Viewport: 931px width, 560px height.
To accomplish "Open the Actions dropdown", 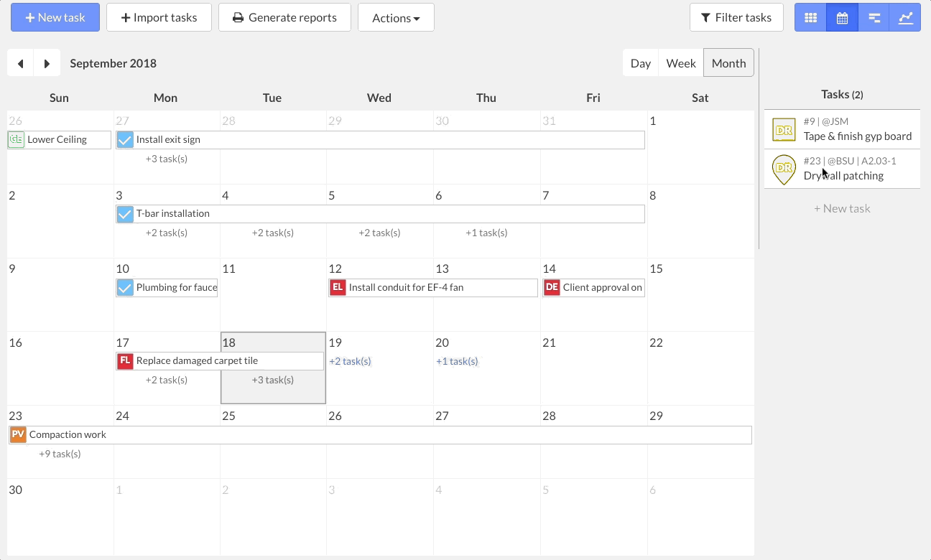I will point(396,17).
